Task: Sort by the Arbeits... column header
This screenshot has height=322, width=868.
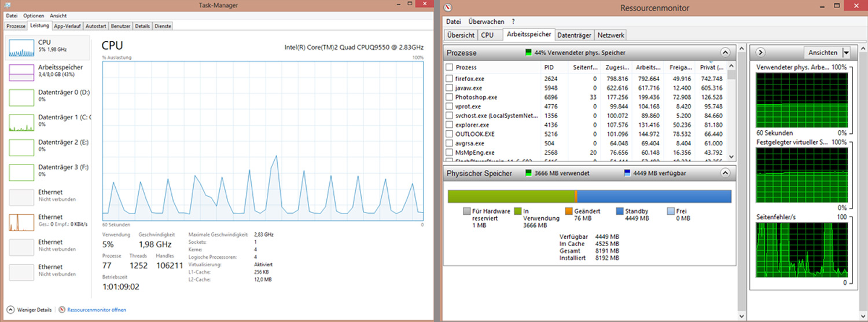Action: [x=647, y=67]
